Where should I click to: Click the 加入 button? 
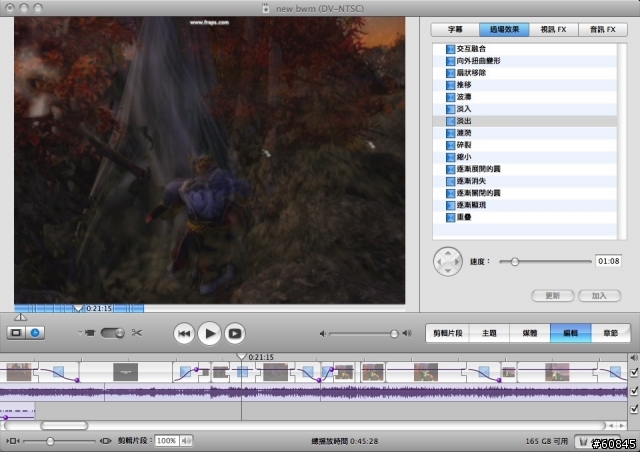pyautogui.click(x=600, y=296)
